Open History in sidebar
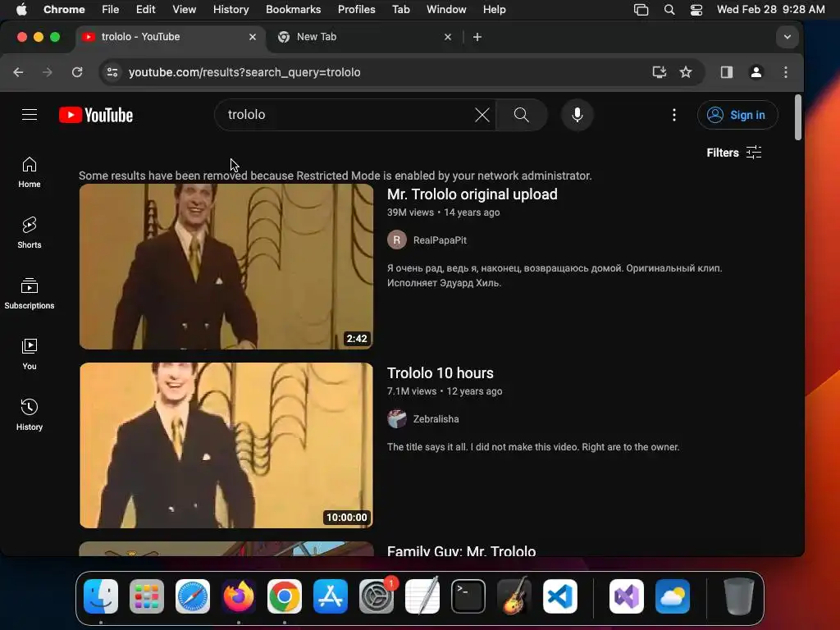The image size is (840, 630). tap(30, 414)
